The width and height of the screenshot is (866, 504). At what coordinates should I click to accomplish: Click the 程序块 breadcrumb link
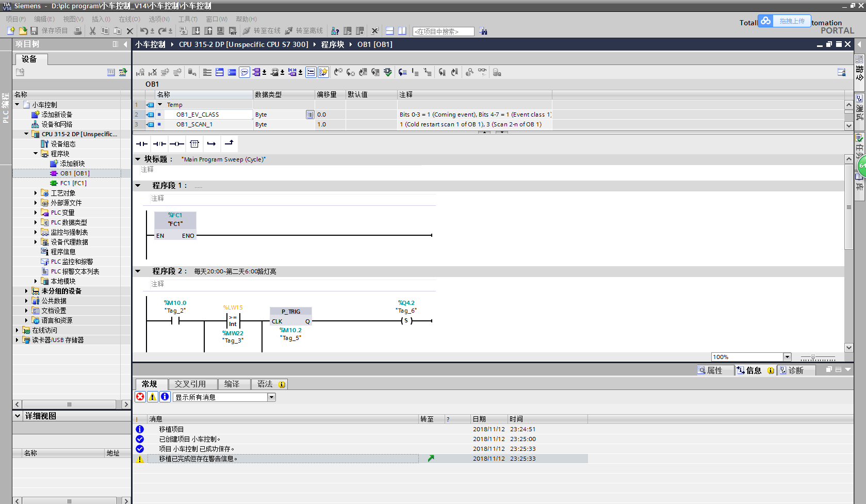pyautogui.click(x=333, y=44)
